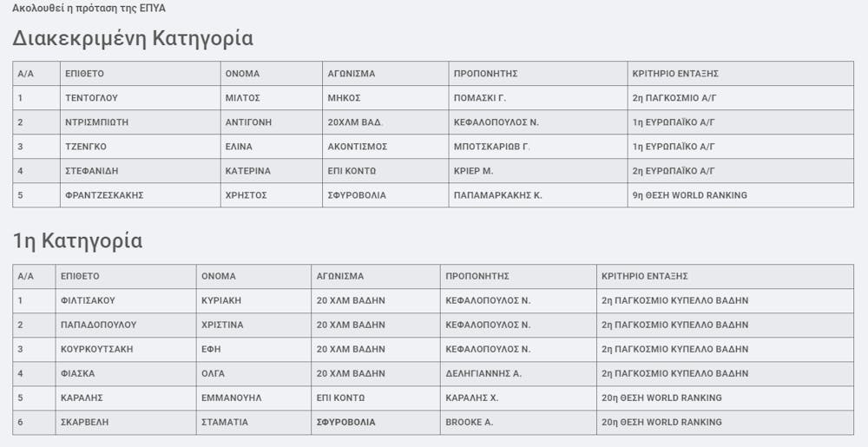Select the ΦΡΑΝΤΖΕΣΚΑΚΗΣ surname cell
This screenshot has height=447, width=868.
click(104, 195)
